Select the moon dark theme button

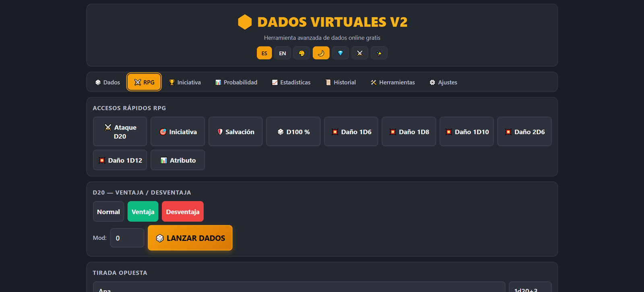pos(321,53)
